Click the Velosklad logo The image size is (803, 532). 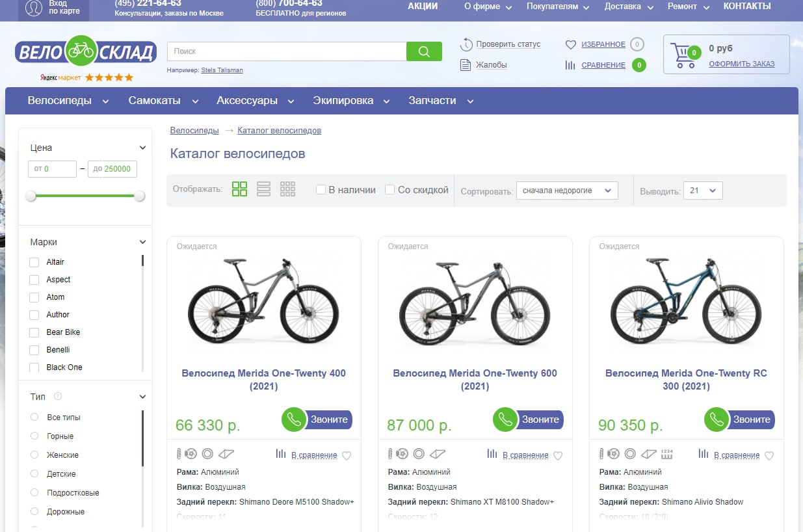[x=86, y=51]
